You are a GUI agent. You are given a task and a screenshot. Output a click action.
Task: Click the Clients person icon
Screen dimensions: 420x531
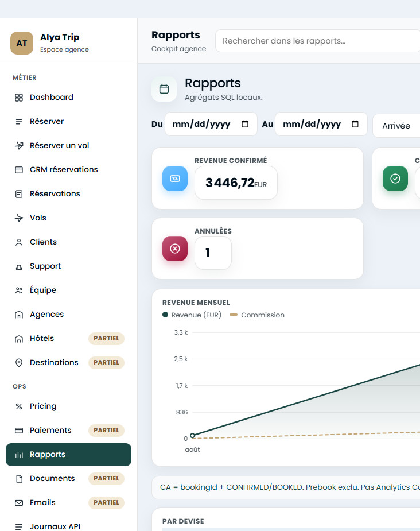click(19, 242)
